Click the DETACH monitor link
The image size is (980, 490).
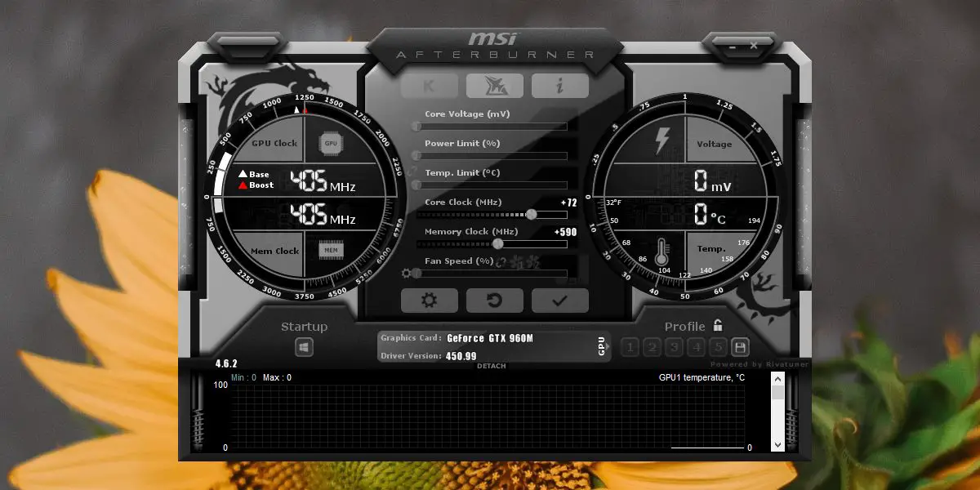click(x=492, y=366)
